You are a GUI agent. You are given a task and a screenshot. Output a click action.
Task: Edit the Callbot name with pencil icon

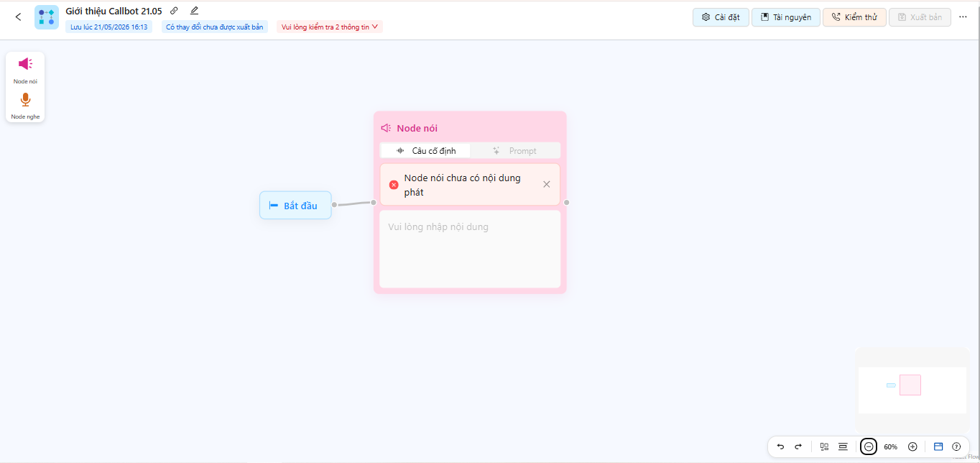tap(194, 11)
